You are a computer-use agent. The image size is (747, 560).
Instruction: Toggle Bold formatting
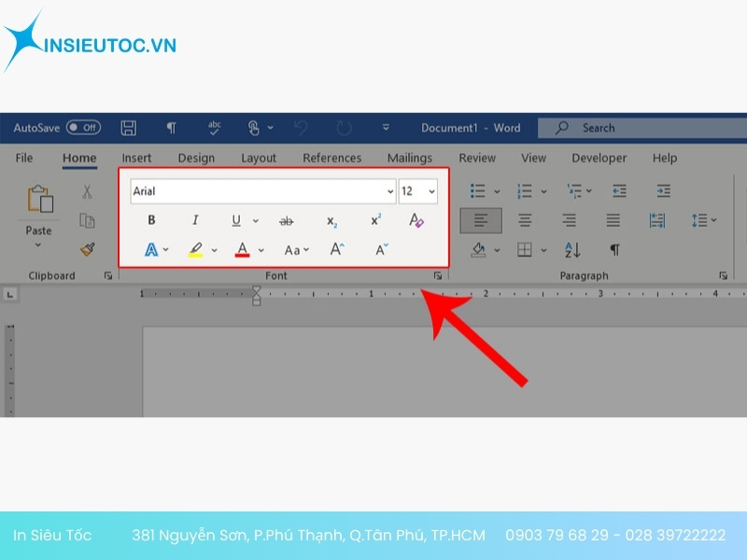(151, 220)
